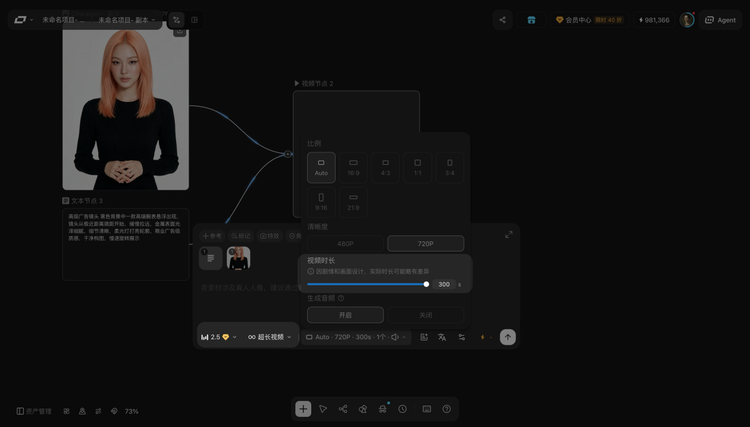Click the 标记 mark button
The width and height of the screenshot is (750, 427).
(x=241, y=236)
